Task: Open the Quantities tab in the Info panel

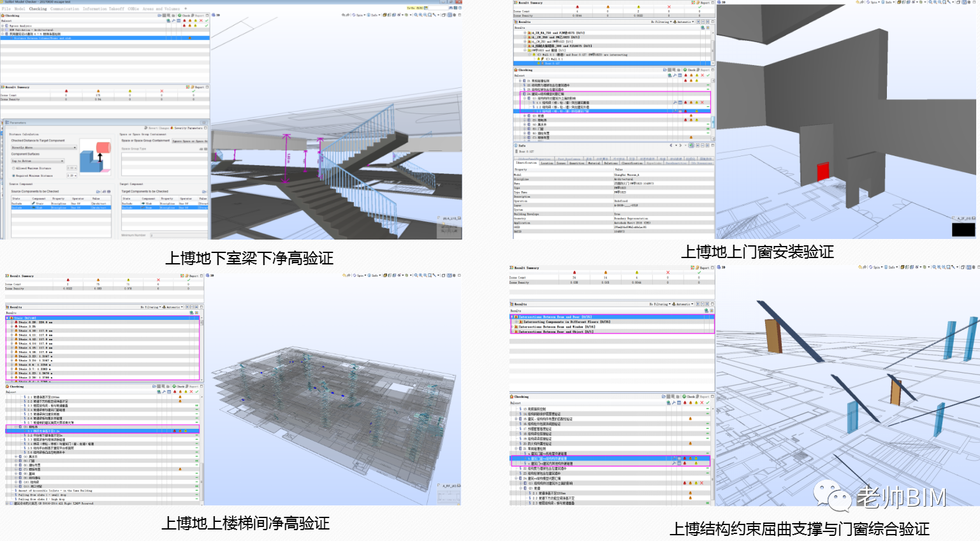Action: [576, 163]
